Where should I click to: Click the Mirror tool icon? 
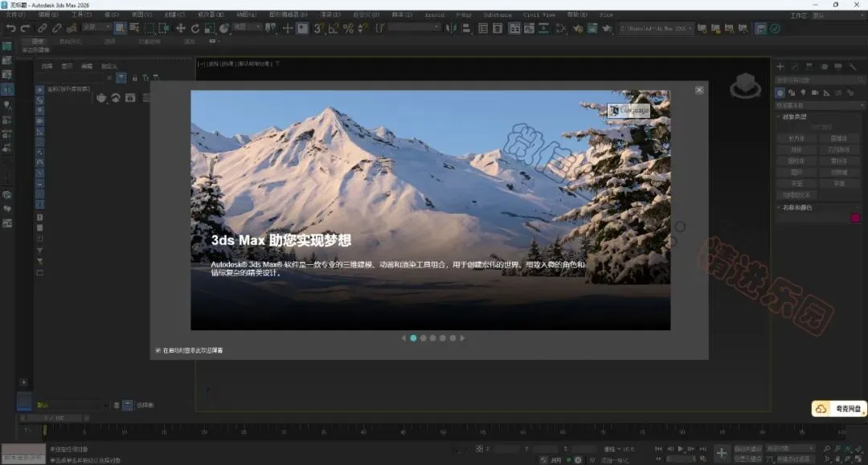[x=452, y=28]
